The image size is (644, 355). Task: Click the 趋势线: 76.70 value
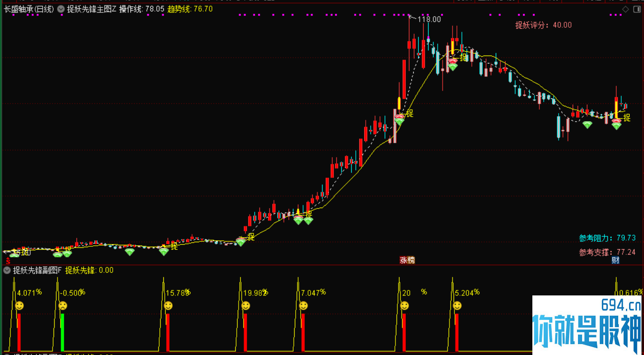[190, 9]
